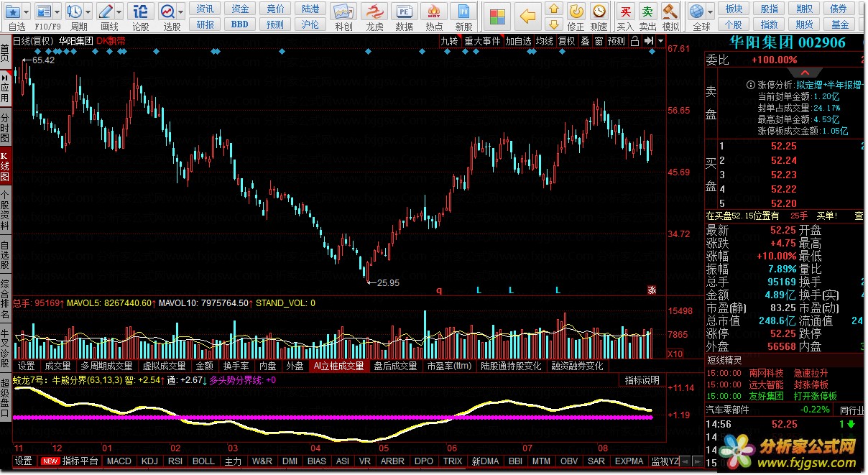Toggle the X10 volume scale button
This screenshot has height=475, width=868.
coord(675,354)
